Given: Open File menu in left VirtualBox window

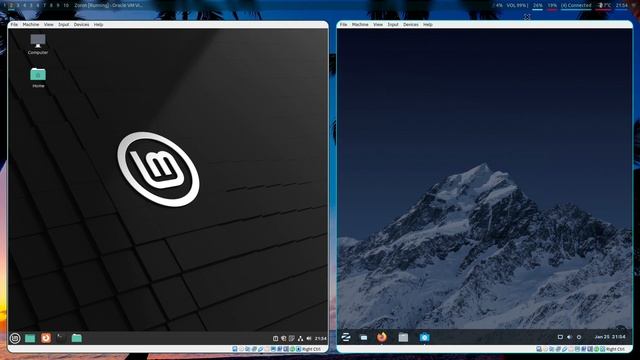Looking at the screenshot, I should coord(14,24).
